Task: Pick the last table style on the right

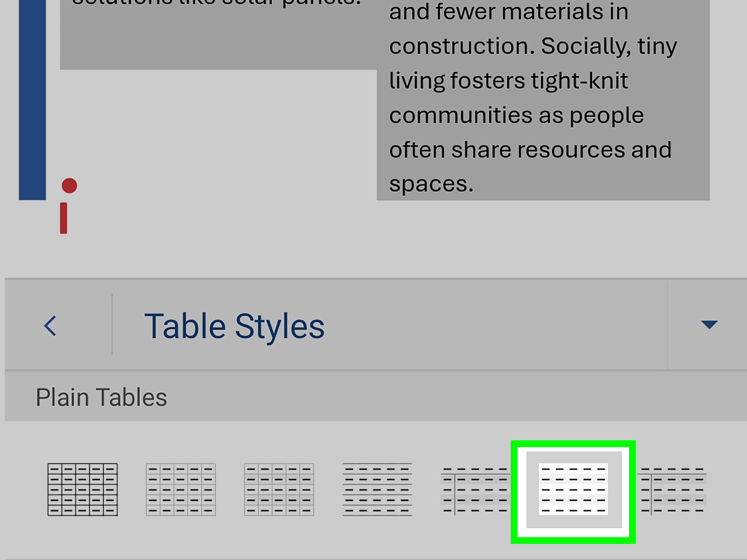Action: [x=672, y=489]
